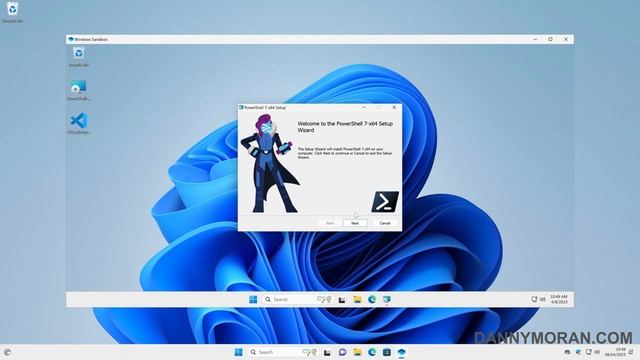Select Recycle Bin on host desktop
640x360 pixels.
[x=12, y=12]
